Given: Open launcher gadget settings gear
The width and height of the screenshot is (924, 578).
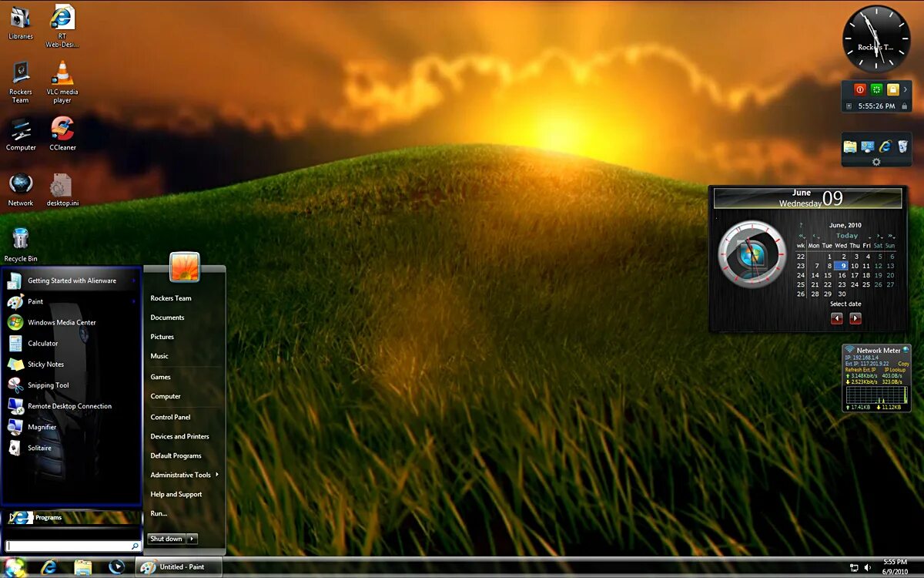Looking at the screenshot, I should click(876, 162).
